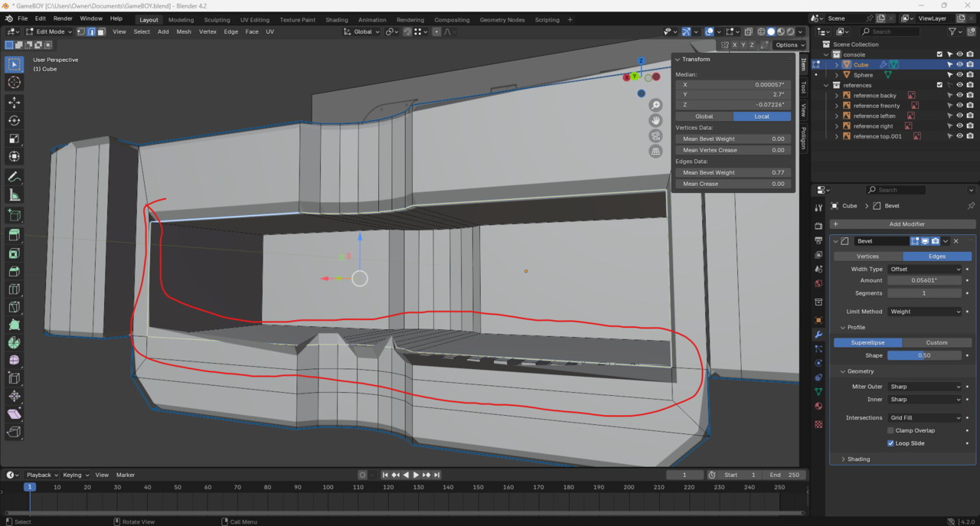This screenshot has width=980, height=526.
Task: Click the Zoom view magnifier icon
Action: coord(655,105)
